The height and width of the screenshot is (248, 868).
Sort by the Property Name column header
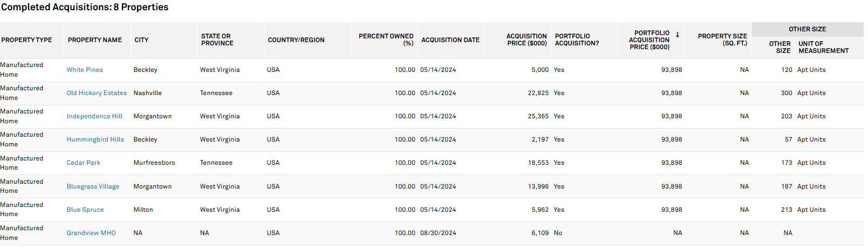pyautogui.click(x=95, y=40)
